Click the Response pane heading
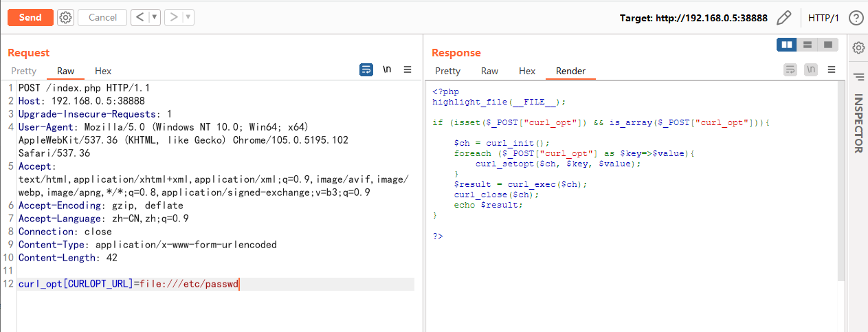Image resolution: width=868 pixels, height=332 pixels. [456, 53]
